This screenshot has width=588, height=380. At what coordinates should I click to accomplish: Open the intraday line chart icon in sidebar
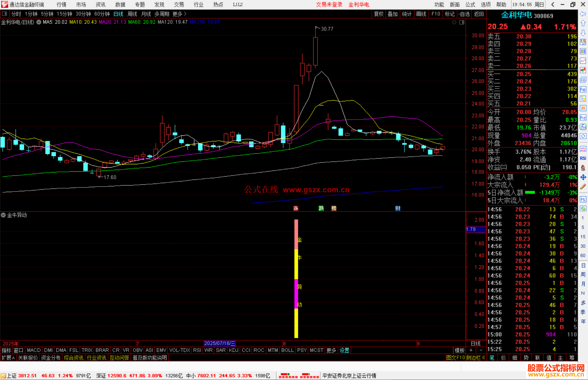click(583, 61)
